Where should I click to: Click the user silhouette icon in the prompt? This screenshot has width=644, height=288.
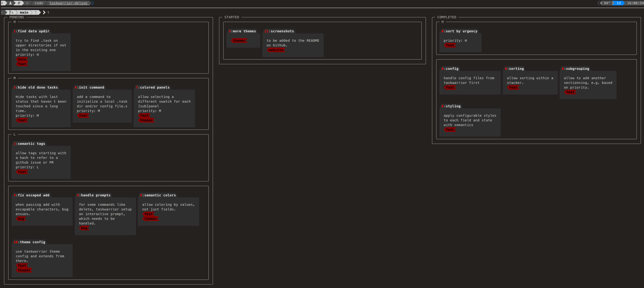click(11, 3)
